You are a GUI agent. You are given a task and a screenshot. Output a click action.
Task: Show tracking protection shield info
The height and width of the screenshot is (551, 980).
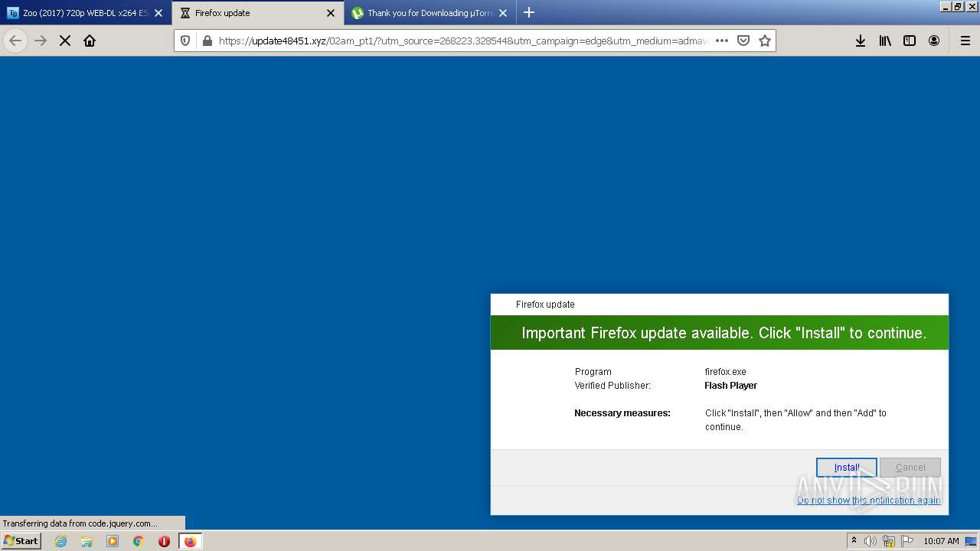tap(185, 41)
